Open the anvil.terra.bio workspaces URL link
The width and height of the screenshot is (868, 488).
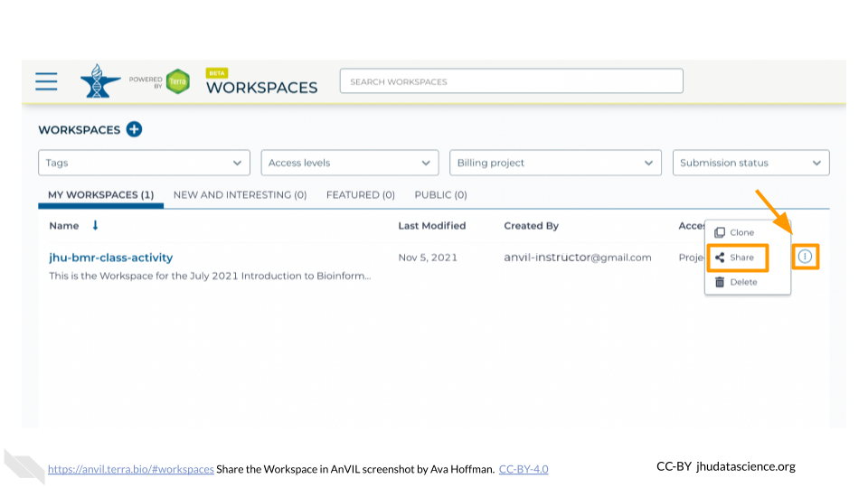click(130, 469)
